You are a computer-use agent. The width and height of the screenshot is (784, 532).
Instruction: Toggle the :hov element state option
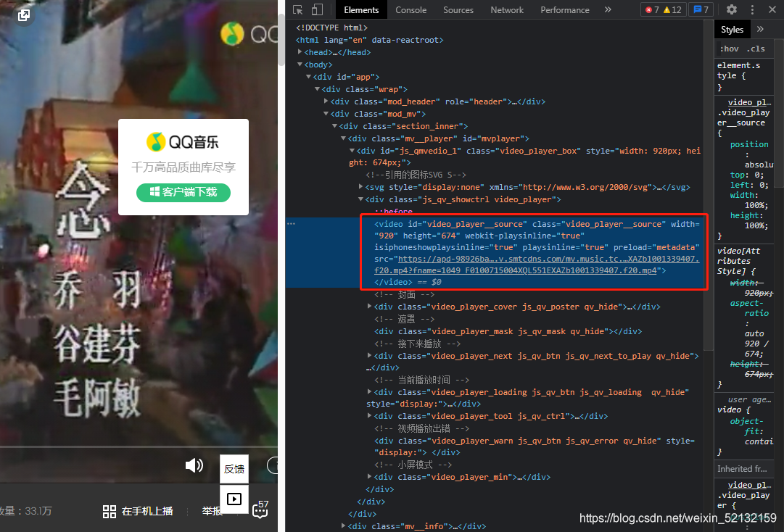pyautogui.click(x=729, y=49)
